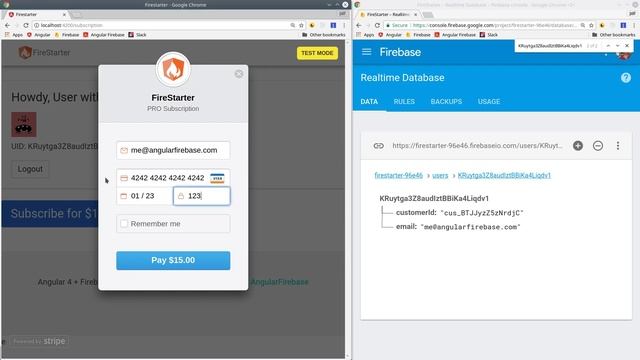The image size is (640, 360).
Task: Close the find-in-page bar
Action: pyautogui.click(x=627, y=46)
